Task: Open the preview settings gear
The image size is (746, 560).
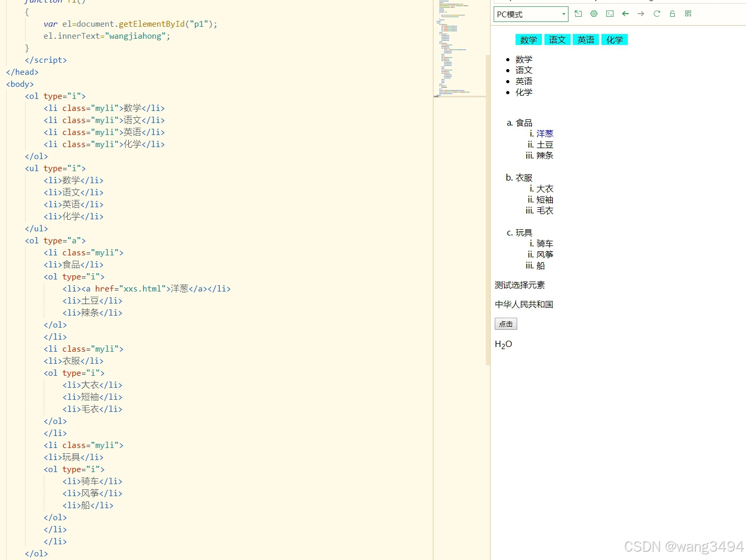Action: click(x=594, y=14)
